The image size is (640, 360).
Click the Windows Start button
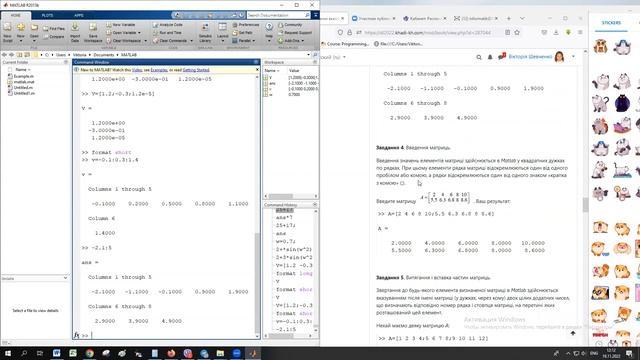8,353
